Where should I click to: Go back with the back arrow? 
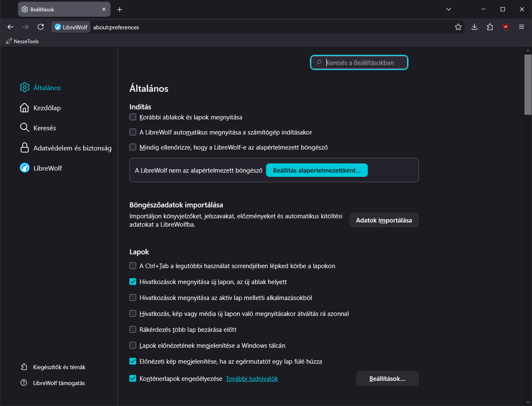[10, 27]
